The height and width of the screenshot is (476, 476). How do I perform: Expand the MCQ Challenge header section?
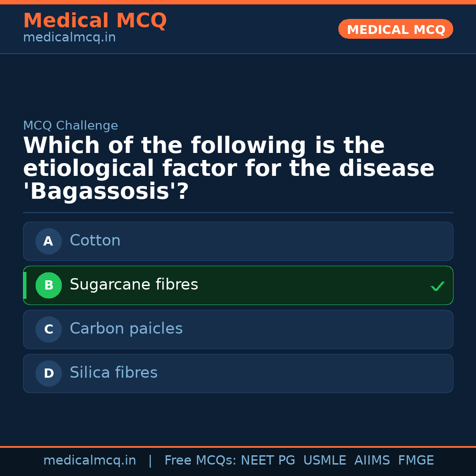click(71, 126)
